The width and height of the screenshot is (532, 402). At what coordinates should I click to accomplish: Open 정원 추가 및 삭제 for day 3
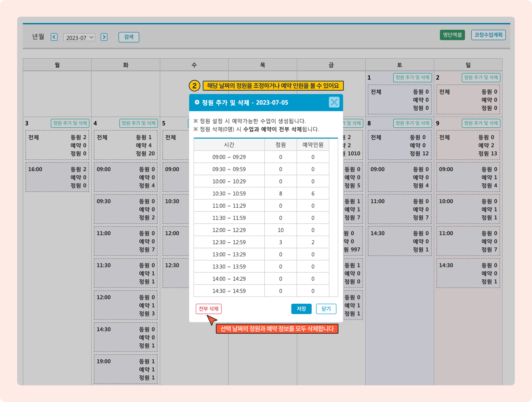(x=70, y=123)
